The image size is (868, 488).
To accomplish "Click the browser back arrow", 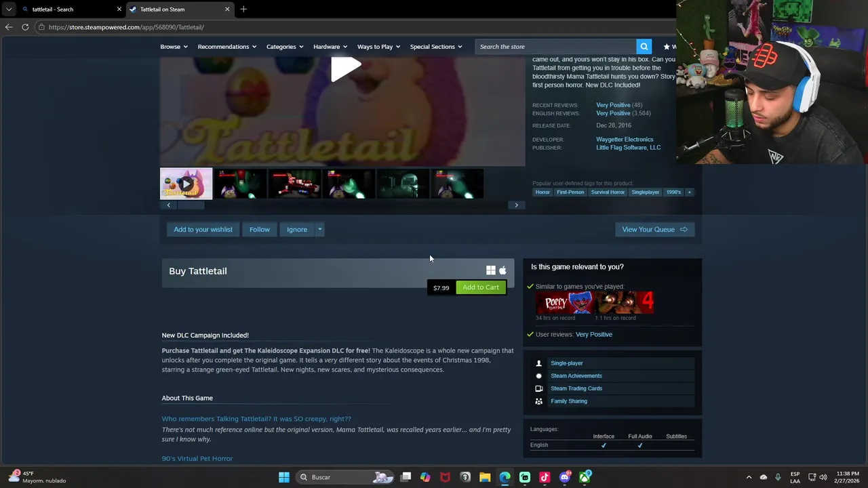I will pos(9,27).
